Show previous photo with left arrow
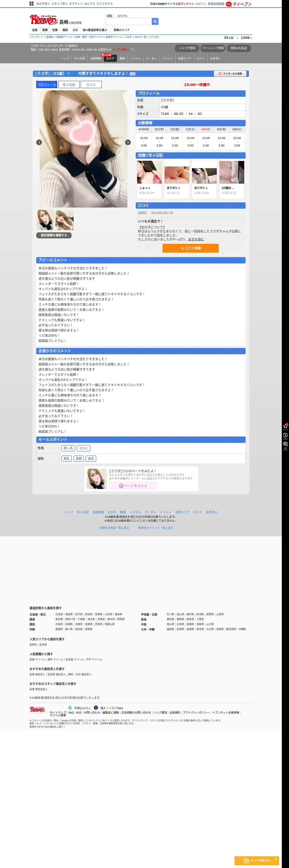 point(39,142)
